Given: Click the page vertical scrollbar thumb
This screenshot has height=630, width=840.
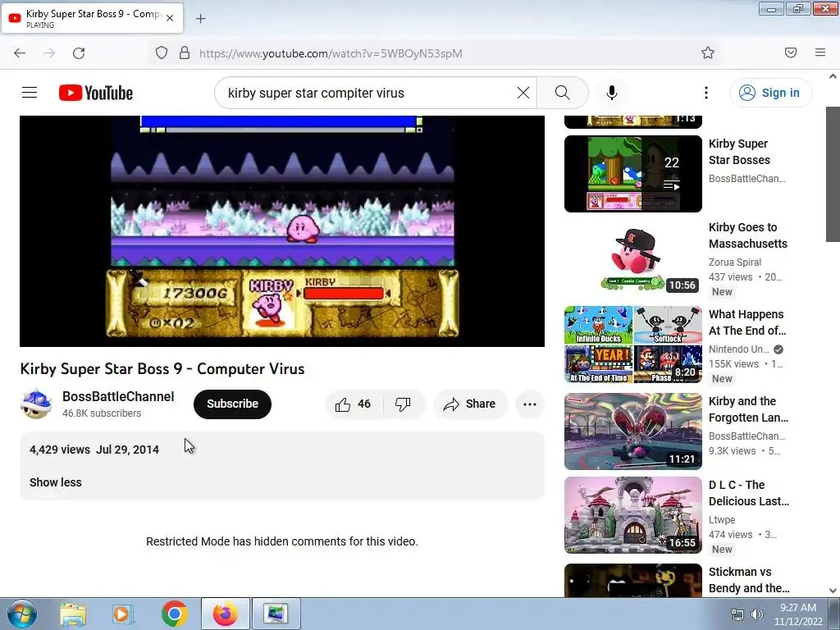Looking at the screenshot, I should click(x=833, y=174).
